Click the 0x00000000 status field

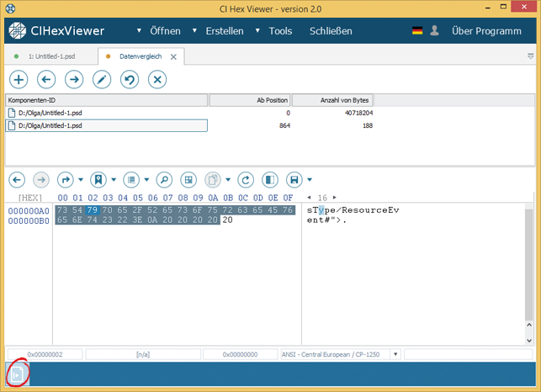click(x=240, y=354)
